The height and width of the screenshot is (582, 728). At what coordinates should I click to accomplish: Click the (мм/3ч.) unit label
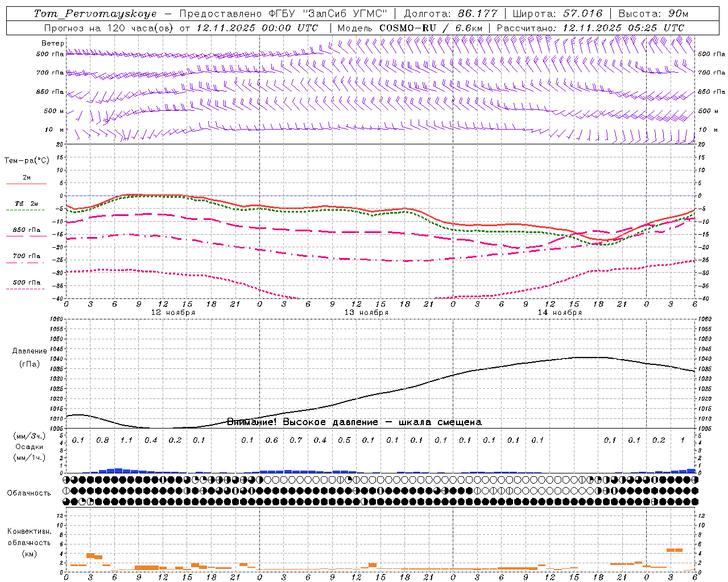tap(30, 436)
